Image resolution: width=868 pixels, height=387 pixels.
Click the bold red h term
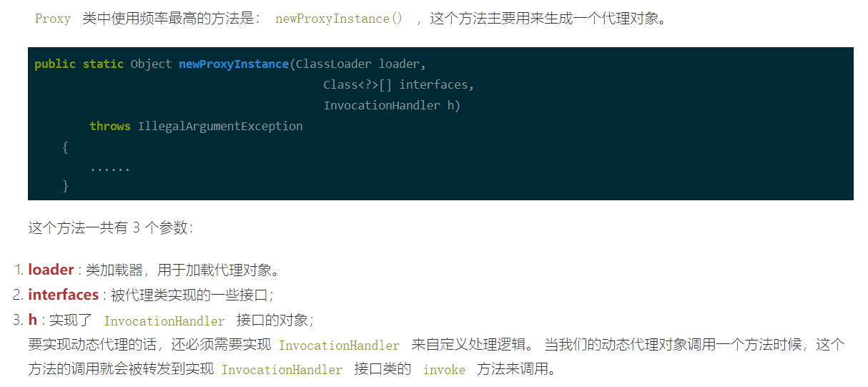click(32, 320)
